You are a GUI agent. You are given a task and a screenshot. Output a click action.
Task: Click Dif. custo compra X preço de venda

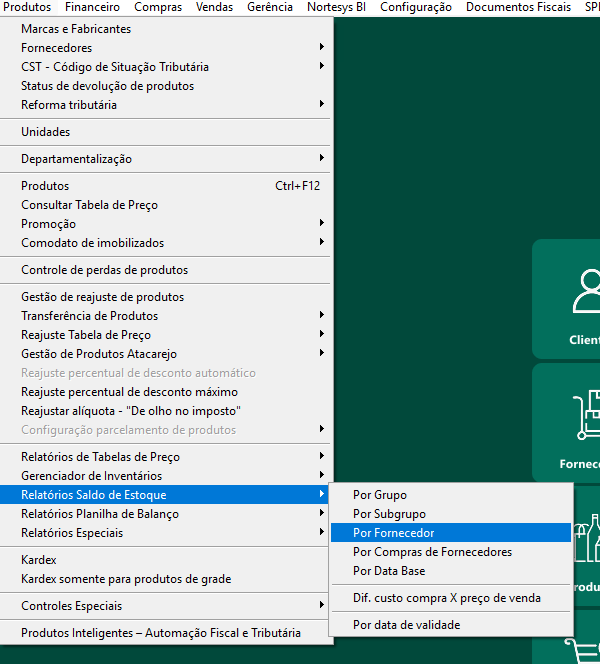447,598
